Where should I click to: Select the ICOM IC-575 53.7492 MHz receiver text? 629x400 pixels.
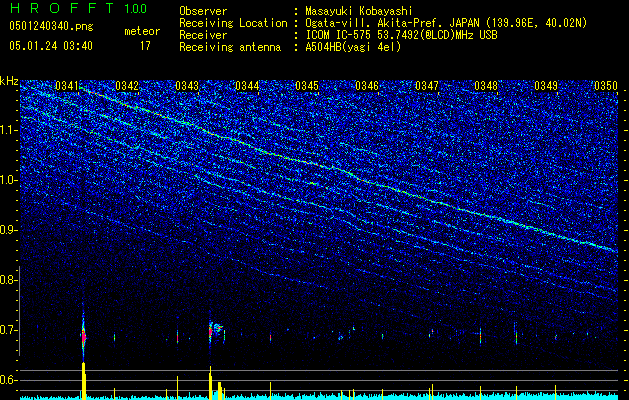point(401,35)
